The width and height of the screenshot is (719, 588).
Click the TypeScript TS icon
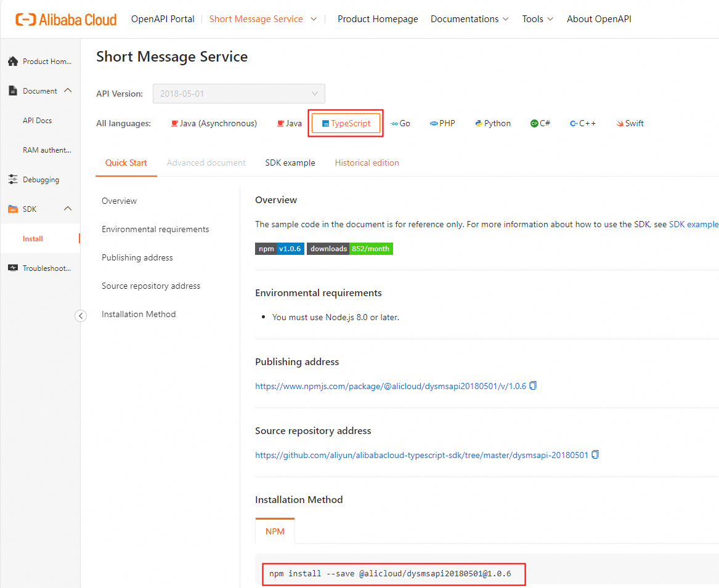(325, 123)
